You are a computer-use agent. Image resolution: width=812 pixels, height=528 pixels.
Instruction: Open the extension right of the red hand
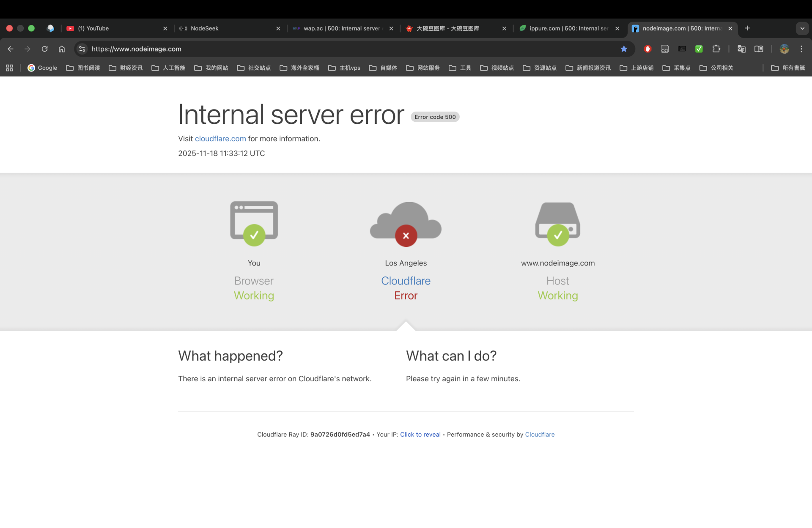(x=665, y=49)
